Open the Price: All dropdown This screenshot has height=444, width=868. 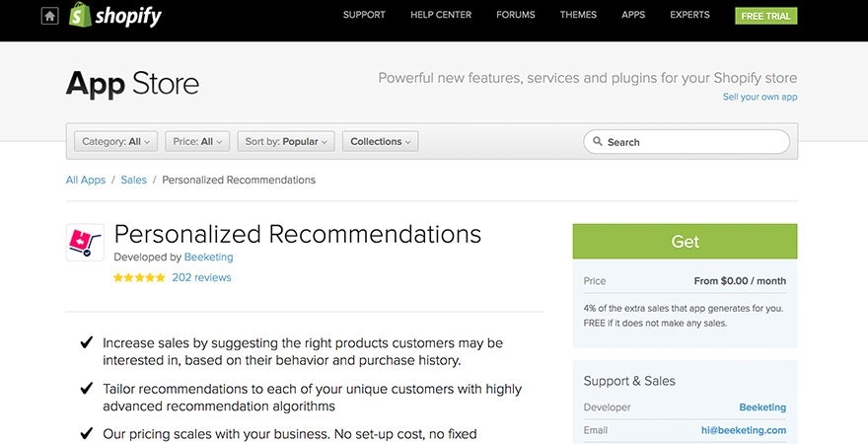(197, 142)
